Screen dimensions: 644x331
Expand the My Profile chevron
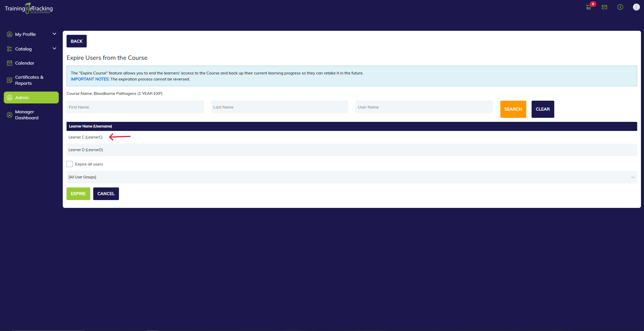coord(54,34)
